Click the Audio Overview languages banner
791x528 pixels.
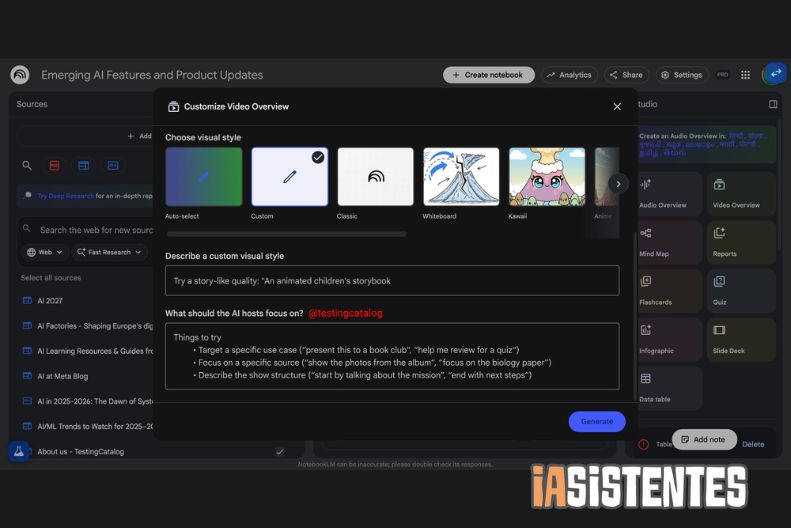[705, 144]
